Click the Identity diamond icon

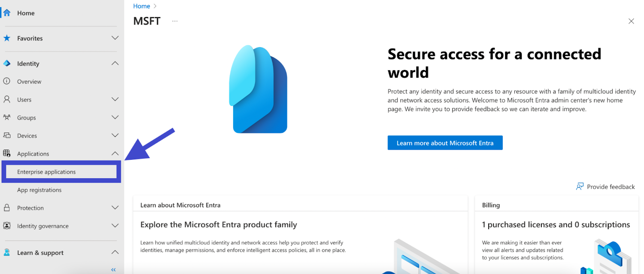[x=7, y=64]
